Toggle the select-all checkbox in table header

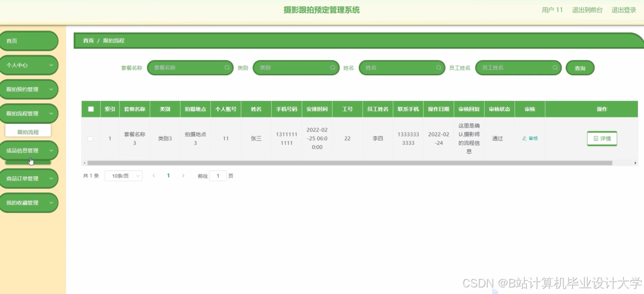(91, 109)
